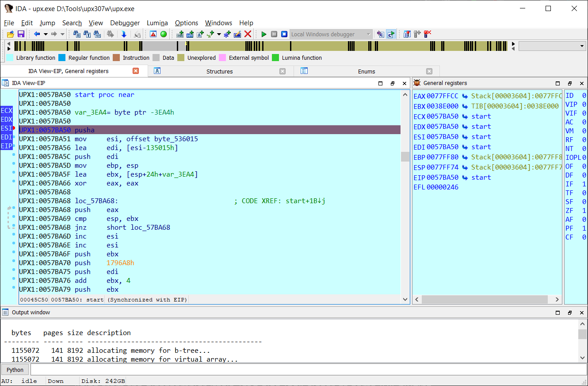Image resolution: width=588 pixels, height=386 pixels.
Task: Click the red X undefine icon
Action: pos(248,34)
